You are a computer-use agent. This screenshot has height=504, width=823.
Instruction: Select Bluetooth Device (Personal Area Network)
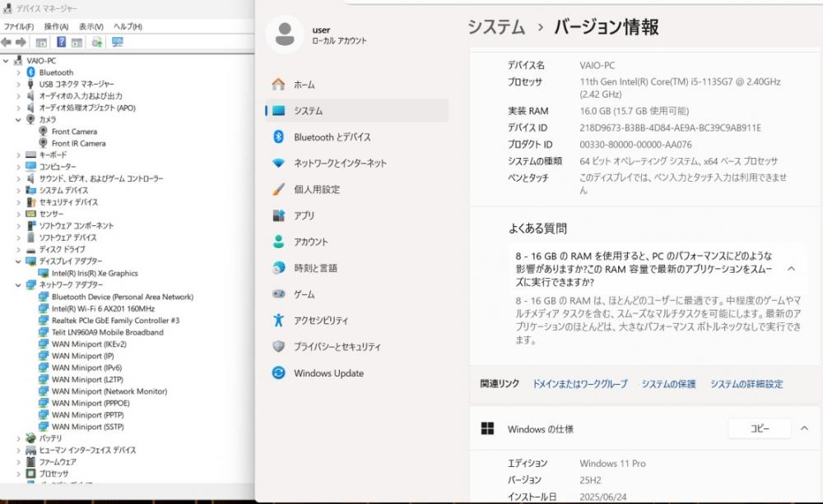click(123, 297)
